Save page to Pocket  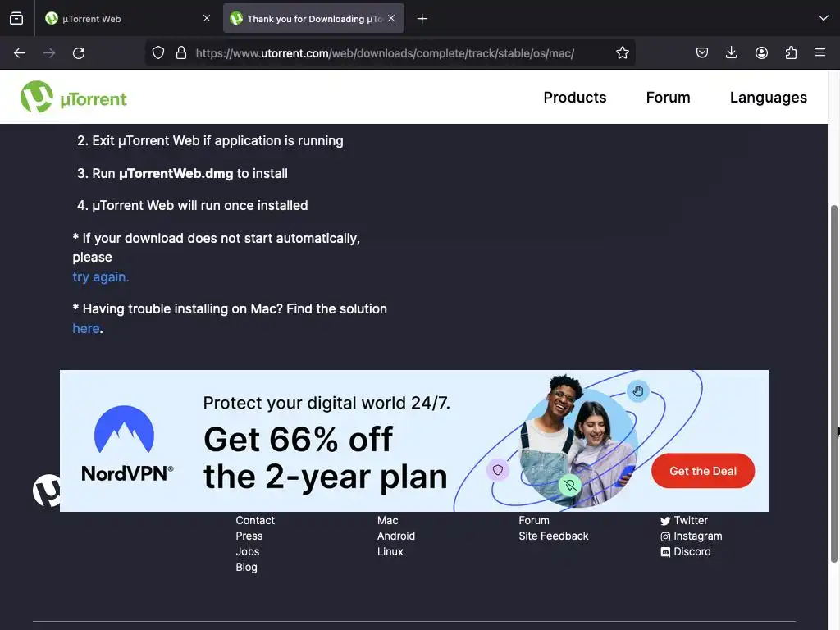coord(702,53)
